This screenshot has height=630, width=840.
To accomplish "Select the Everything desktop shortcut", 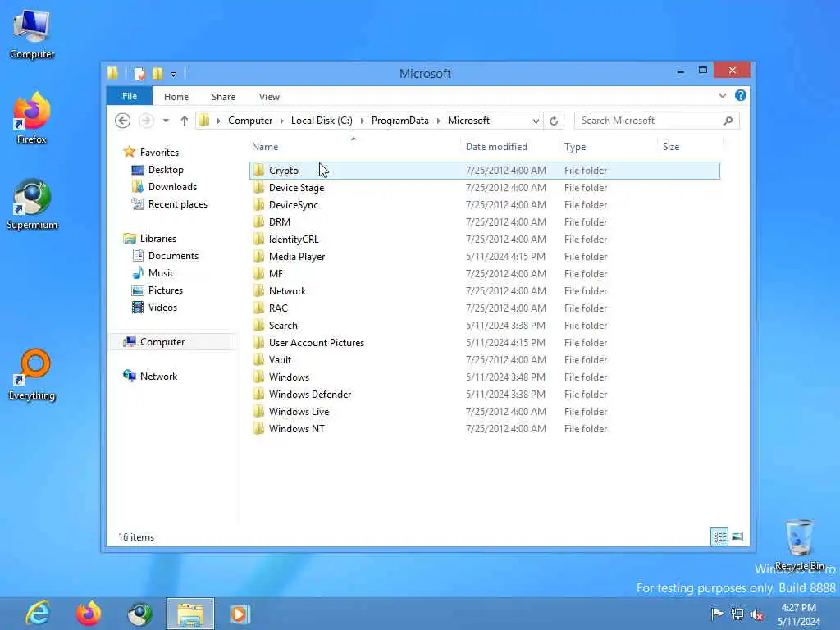I will (x=32, y=374).
